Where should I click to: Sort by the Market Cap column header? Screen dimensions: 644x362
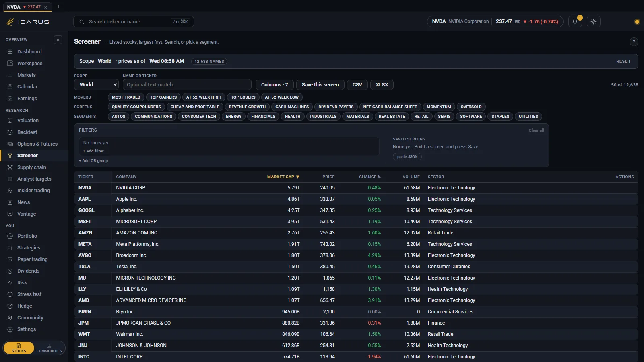(283, 177)
